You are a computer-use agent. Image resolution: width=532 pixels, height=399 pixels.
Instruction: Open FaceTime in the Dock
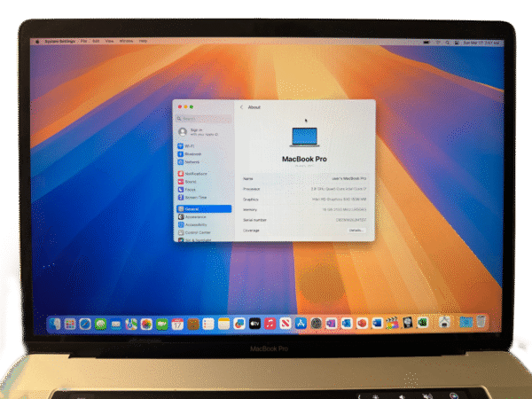pos(162,324)
